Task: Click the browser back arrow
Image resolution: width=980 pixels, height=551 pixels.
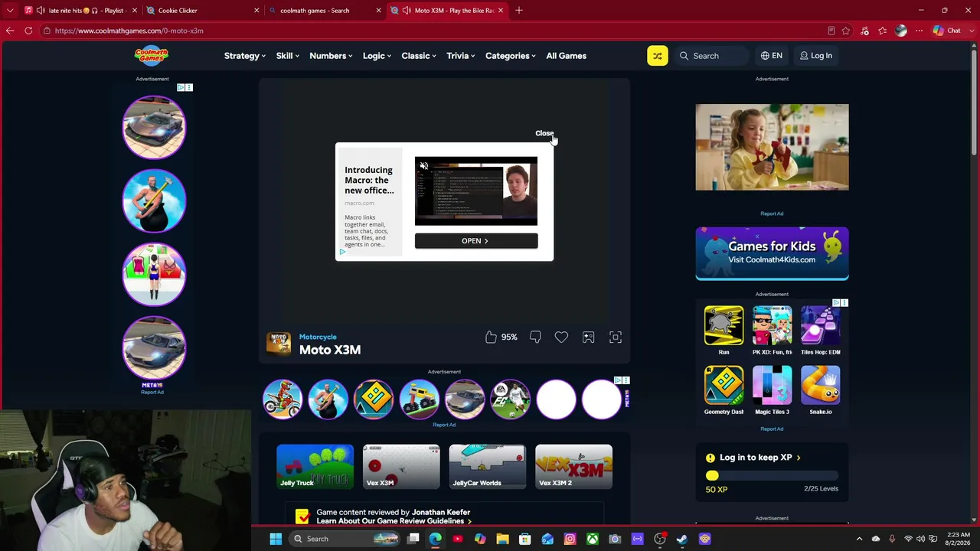Action: point(10,31)
